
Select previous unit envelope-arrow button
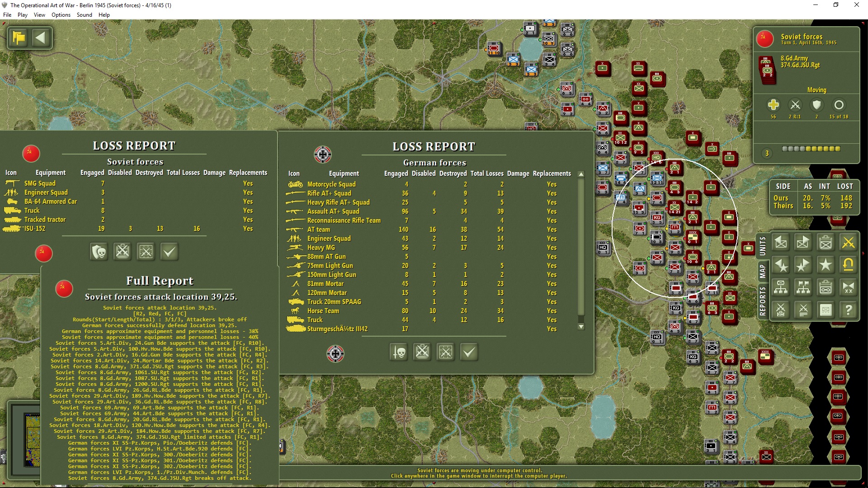coord(781,243)
